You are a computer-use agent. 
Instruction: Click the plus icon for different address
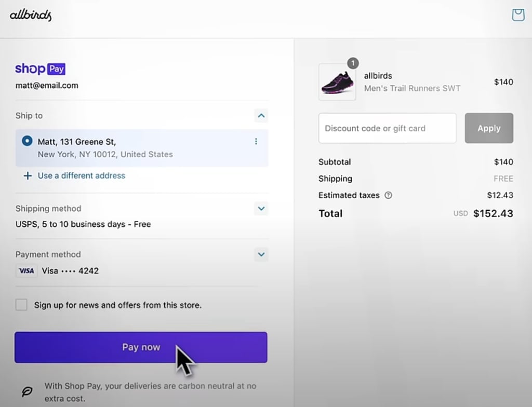(x=28, y=175)
